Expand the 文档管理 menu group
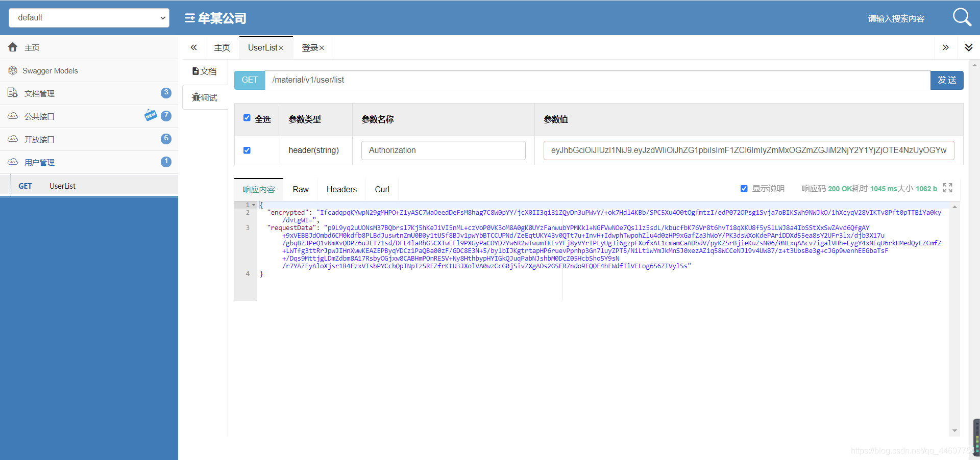Viewport: 980px width, 460px height. click(89, 93)
